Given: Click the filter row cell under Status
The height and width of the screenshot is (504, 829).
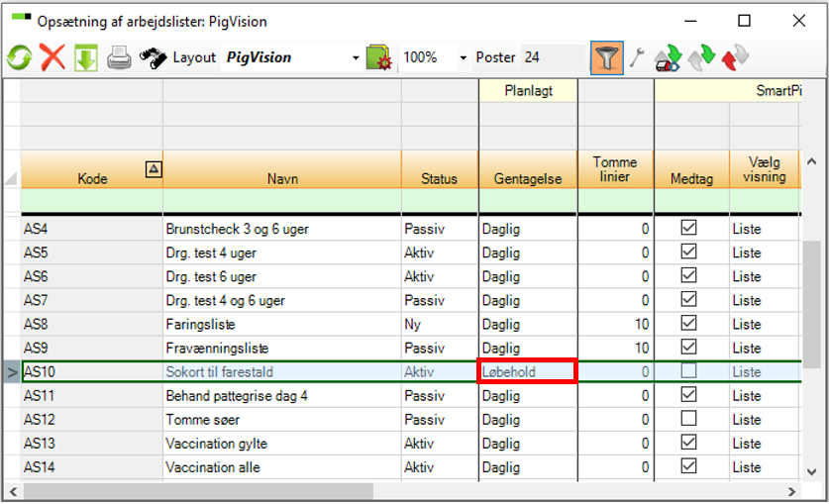Looking at the screenshot, I should (x=440, y=201).
